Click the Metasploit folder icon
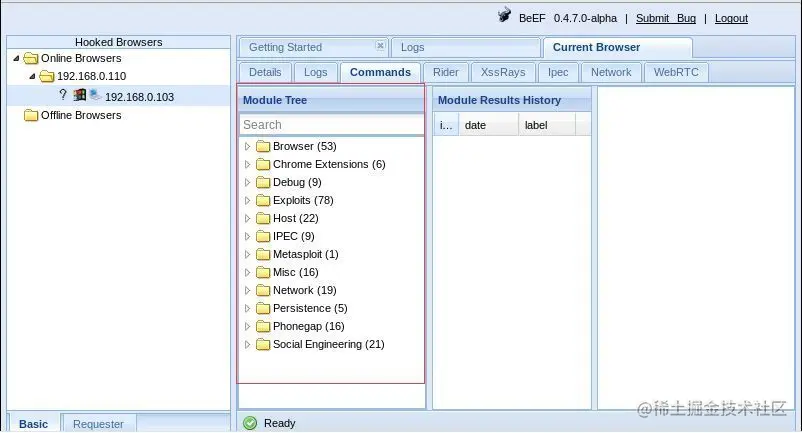802x433 pixels. (x=263, y=255)
